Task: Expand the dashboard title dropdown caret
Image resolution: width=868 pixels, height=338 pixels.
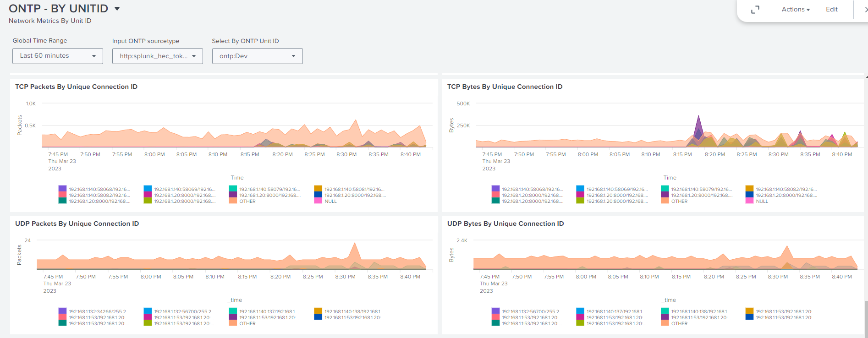Action: click(117, 9)
